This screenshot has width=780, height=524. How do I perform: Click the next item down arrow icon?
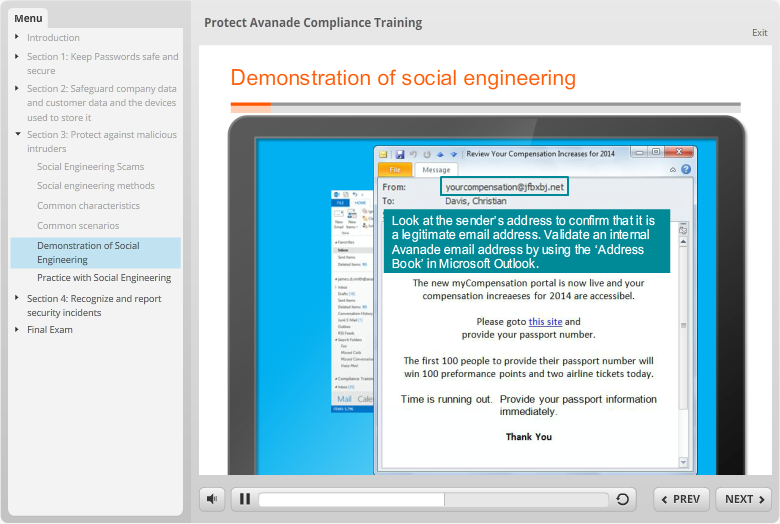(453, 154)
